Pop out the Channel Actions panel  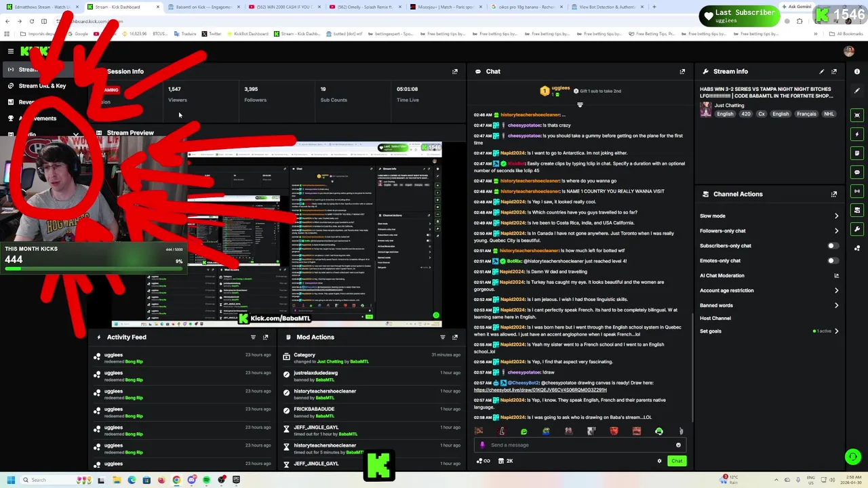tap(834, 194)
